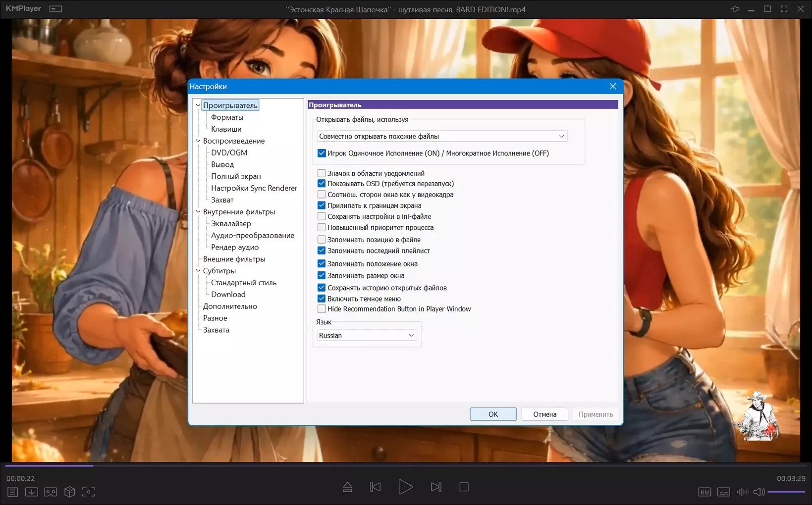Select 'Форматы' in settings tree
Viewport: 812px width, 505px height.
[227, 117]
